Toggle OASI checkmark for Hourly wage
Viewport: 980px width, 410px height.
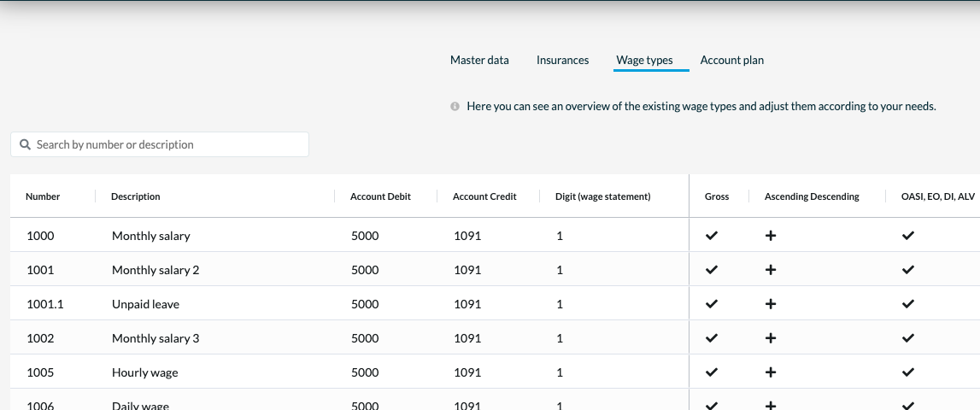[x=908, y=372]
